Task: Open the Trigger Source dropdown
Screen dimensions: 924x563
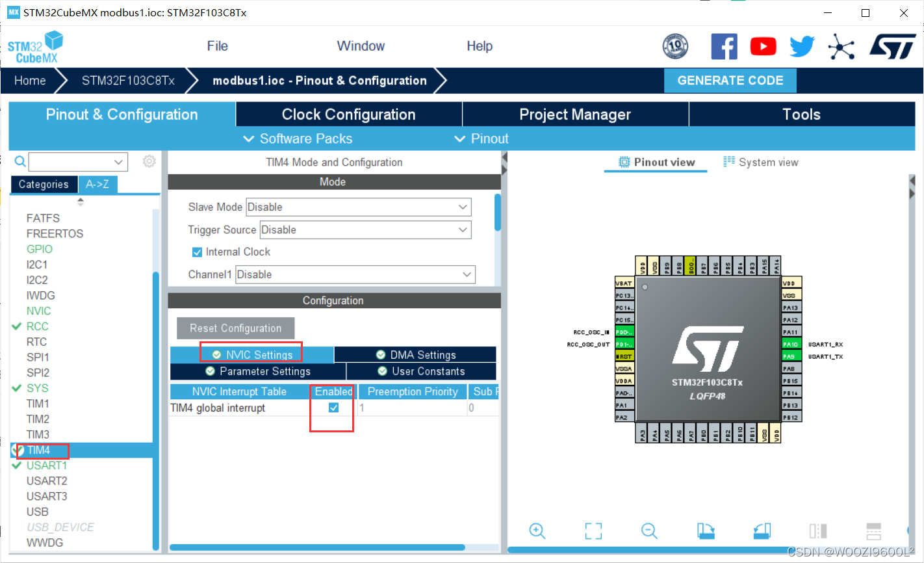Action: (x=365, y=230)
